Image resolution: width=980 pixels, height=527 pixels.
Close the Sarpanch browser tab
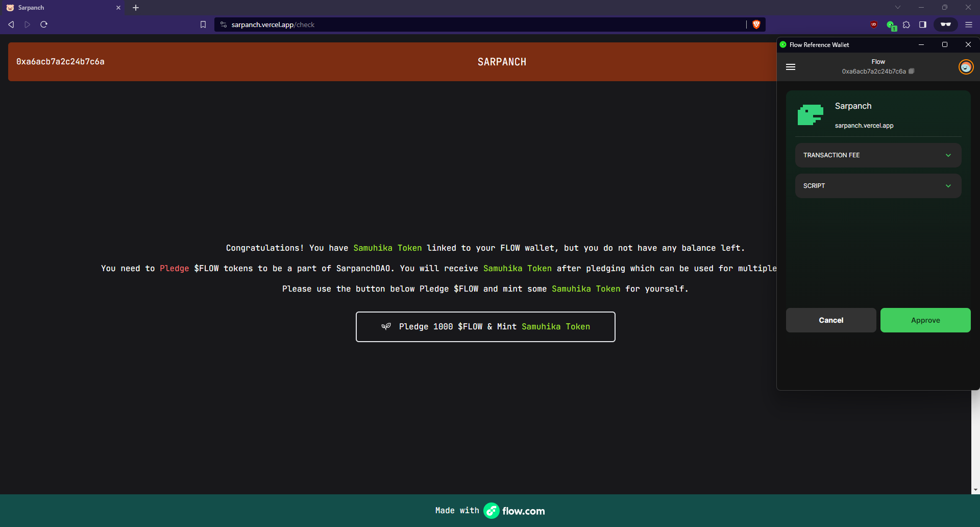click(118, 8)
